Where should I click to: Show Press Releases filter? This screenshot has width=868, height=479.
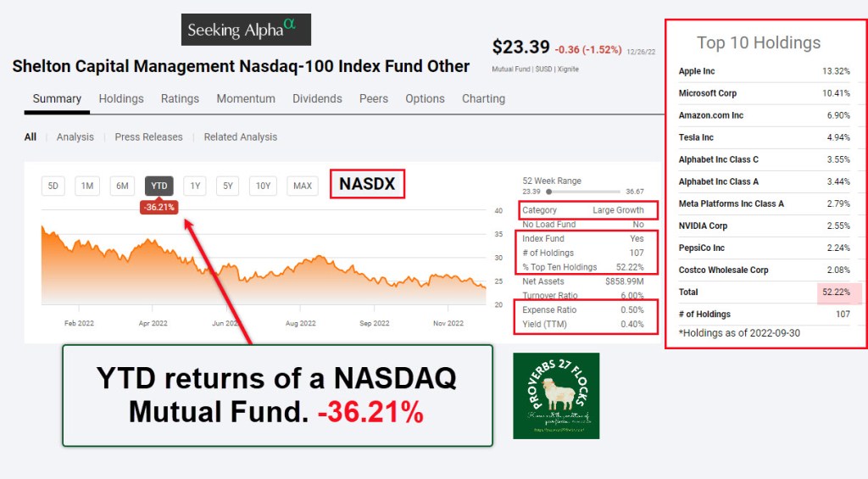click(148, 136)
